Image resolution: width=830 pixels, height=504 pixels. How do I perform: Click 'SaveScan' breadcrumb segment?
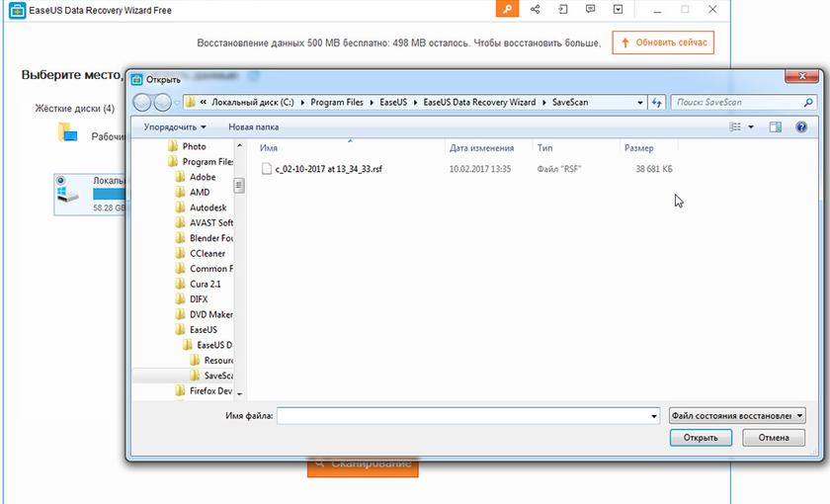(x=570, y=102)
